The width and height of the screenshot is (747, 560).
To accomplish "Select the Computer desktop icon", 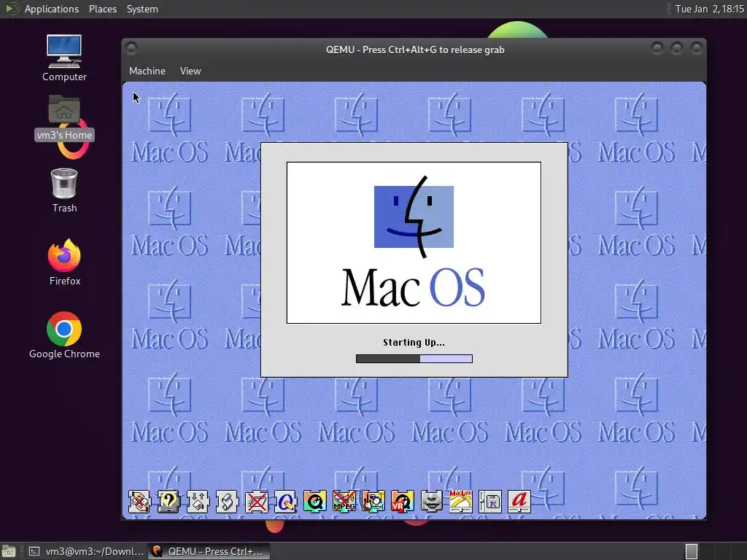I will [64, 58].
